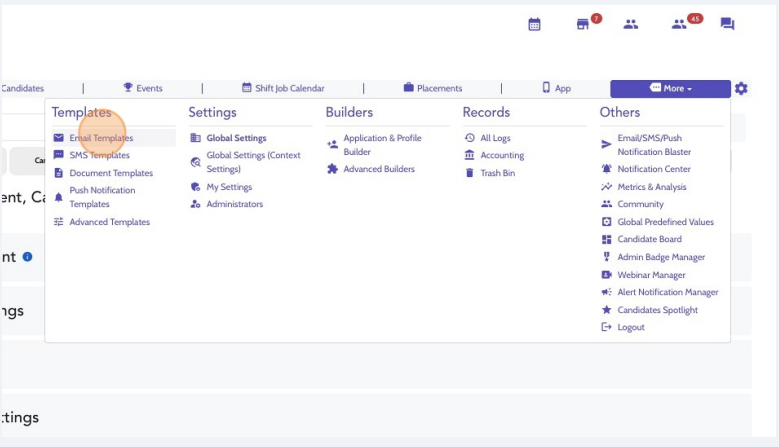This screenshot has height=447, width=779.
Task: Click the calendar icon on Shift Job Calendar
Action: coord(246,87)
